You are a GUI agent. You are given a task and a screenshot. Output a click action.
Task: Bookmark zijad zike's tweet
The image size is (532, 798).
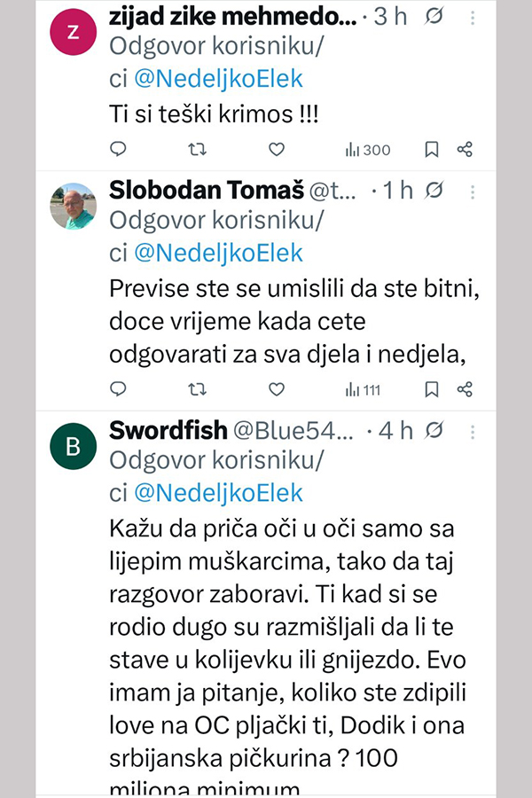(x=432, y=149)
